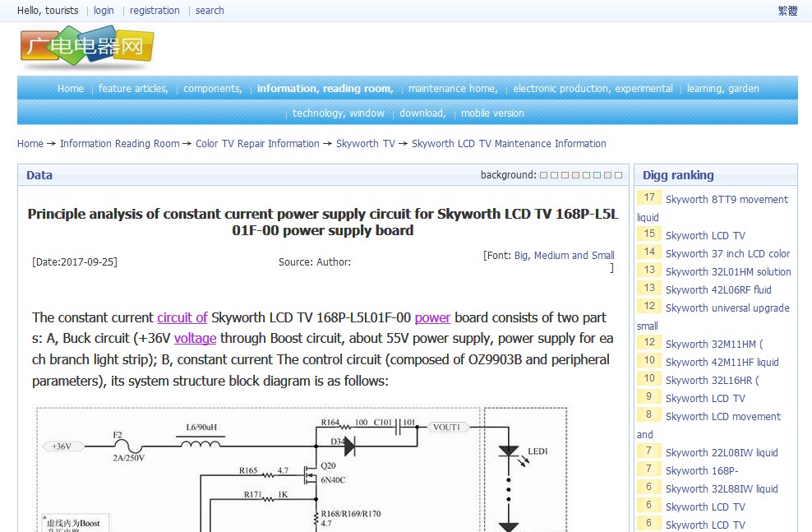
Task: Open information, reading room menu item
Action: (325, 89)
